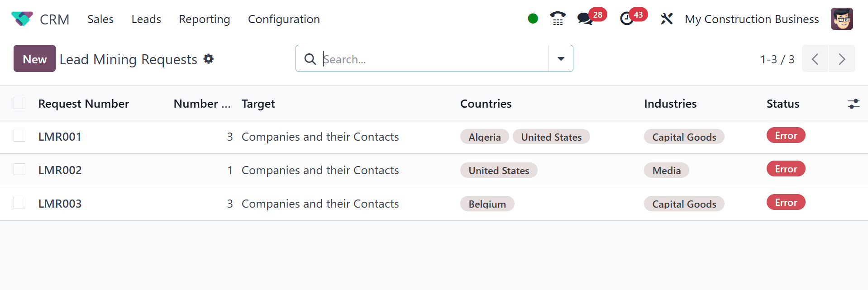The height and width of the screenshot is (290, 868).
Task: Open the gear actions beside Lead Mining Requests
Action: (x=209, y=59)
